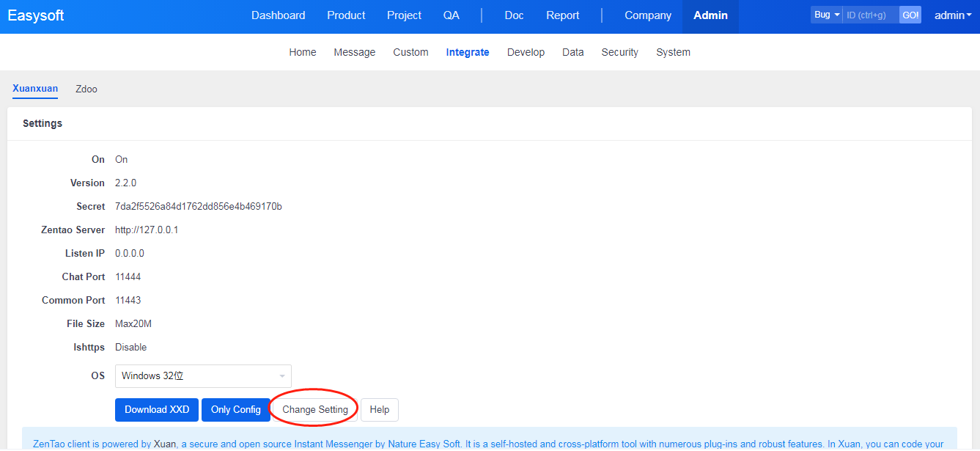Switch to the Zdoo tab

pyautogui.click(x=86, y=89)
